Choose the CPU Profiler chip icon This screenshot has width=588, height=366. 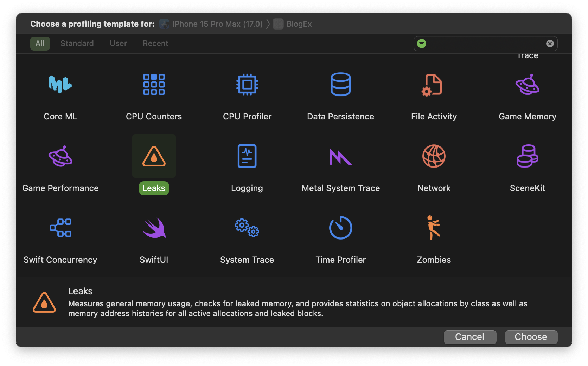pos(247,84)
